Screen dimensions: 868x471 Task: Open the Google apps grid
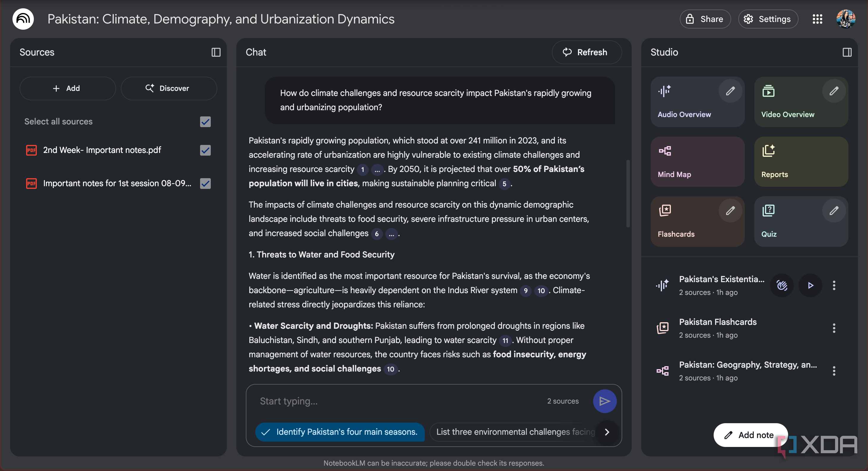[818, 19]
